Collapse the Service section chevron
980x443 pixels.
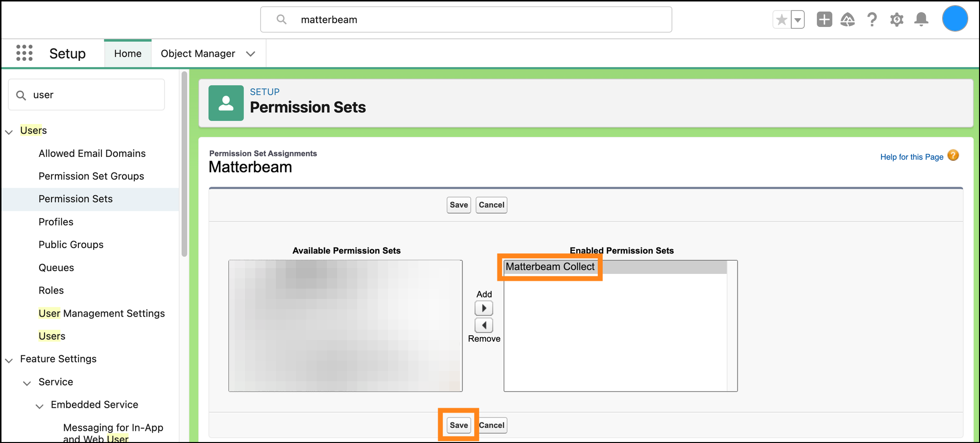pos(27,383)
